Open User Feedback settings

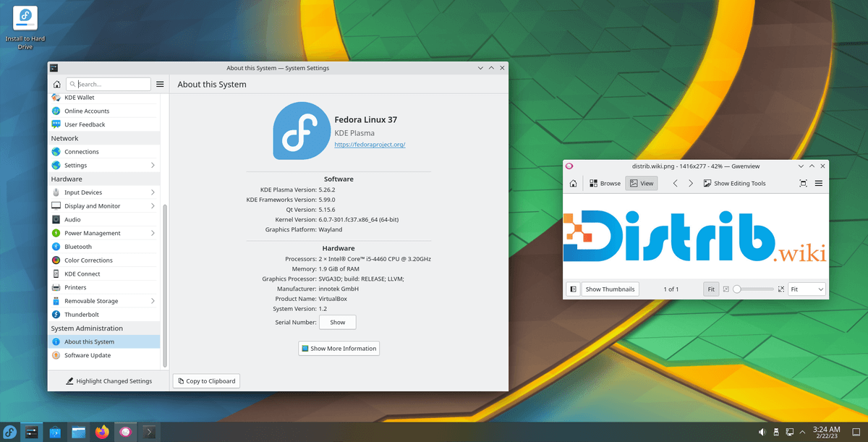104,124
